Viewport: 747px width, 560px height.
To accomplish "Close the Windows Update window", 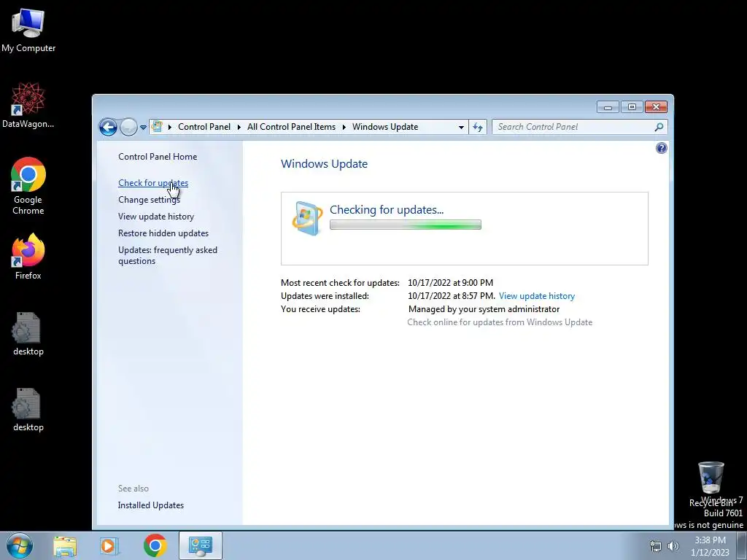I will pos(656,107).
